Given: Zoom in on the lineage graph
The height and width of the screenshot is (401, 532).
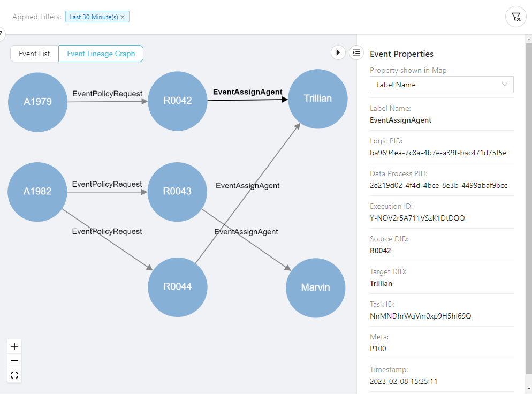Looking at the screenshot, I should [14, 346].
